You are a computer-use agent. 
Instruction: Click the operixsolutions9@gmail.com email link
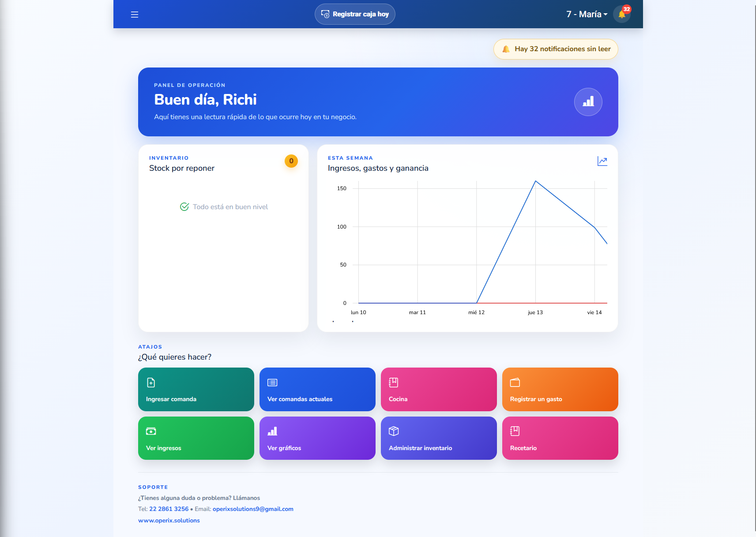[x=253, y=509]
